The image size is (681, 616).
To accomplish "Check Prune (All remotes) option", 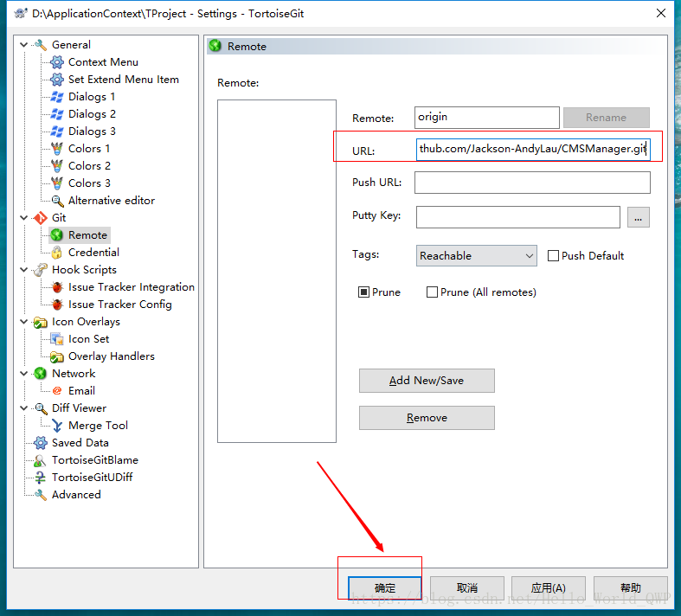I will tap(432, 292).
